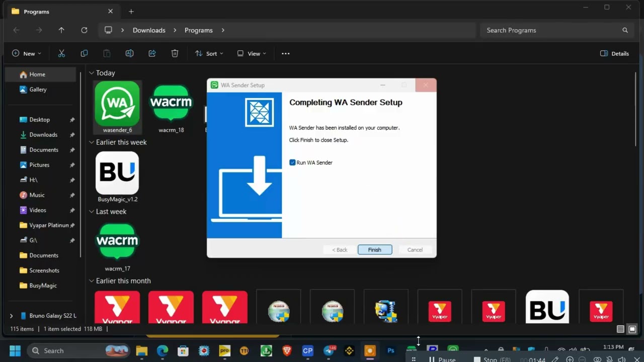Click Cancel in the setup dialog
Viewport: 644px width, 362px height.
tap(415, 250)
